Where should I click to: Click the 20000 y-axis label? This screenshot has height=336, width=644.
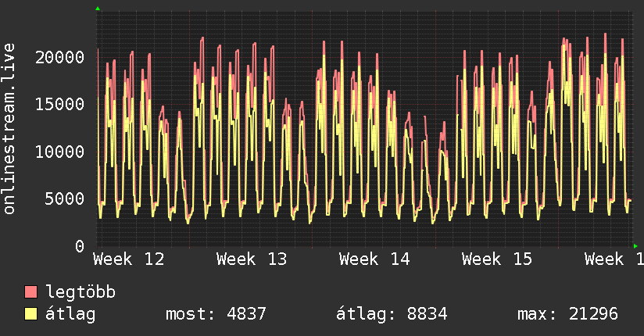[x=59, y=57]
